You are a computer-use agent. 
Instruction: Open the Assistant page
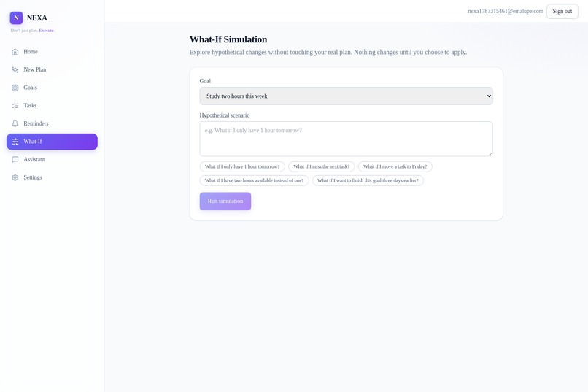(x=52, y=159)
